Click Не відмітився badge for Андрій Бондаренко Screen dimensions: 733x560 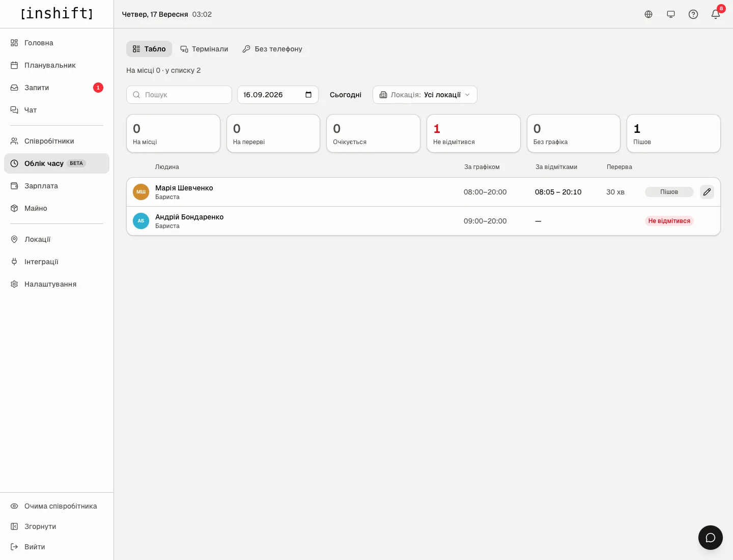pos(669,221)
